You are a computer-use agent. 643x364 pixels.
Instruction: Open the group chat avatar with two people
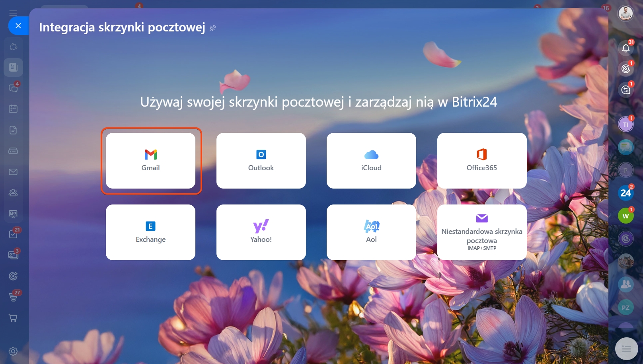[x=626, y=284]
